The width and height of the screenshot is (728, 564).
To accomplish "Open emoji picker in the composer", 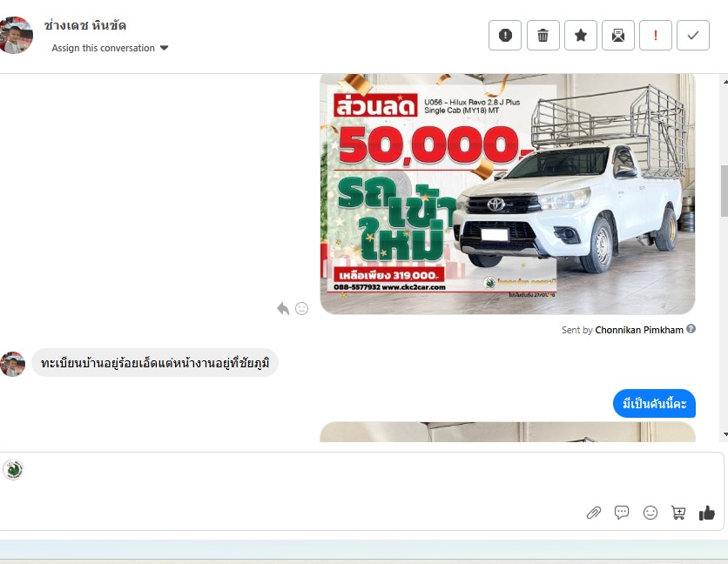I will pyautogui.click(x=650, y=513).
